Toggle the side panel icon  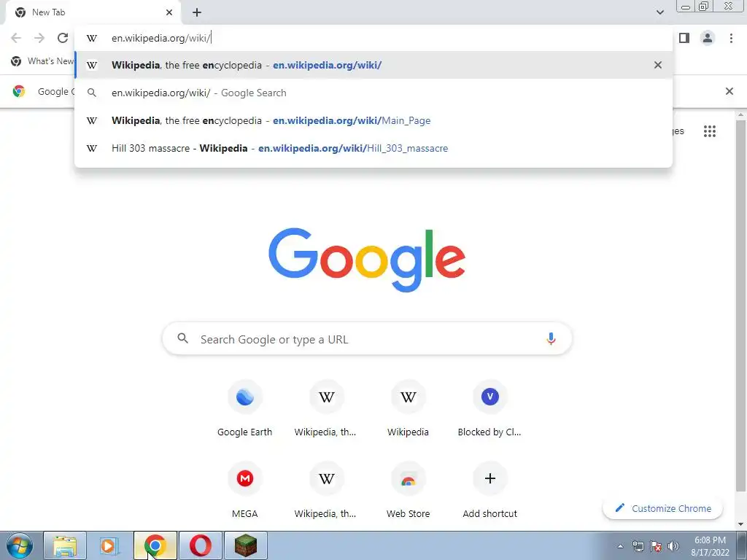[x=684, y=38]
